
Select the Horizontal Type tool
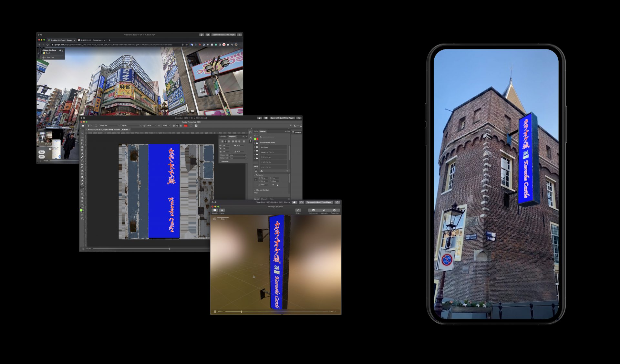pos(82,187)
